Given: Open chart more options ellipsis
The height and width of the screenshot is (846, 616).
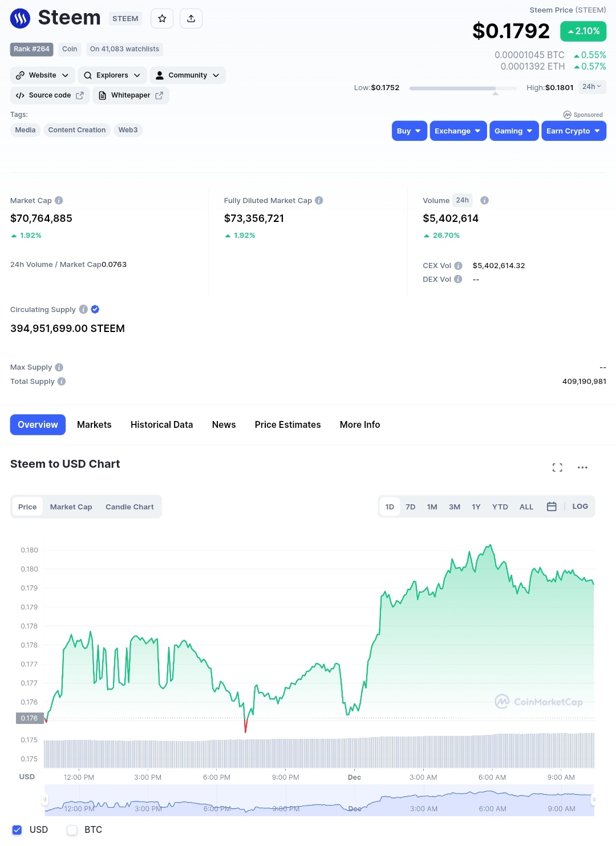Looking at the screenshot, I should (582, 468).
